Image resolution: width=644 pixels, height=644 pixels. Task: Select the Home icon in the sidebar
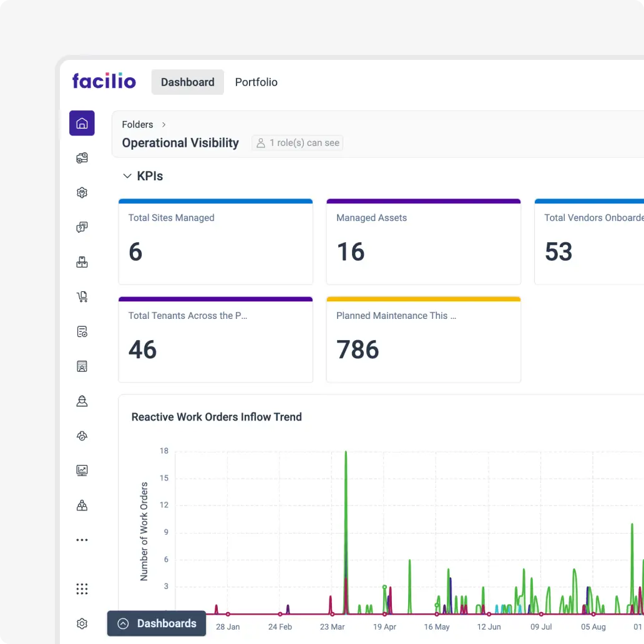click(82, 123)
